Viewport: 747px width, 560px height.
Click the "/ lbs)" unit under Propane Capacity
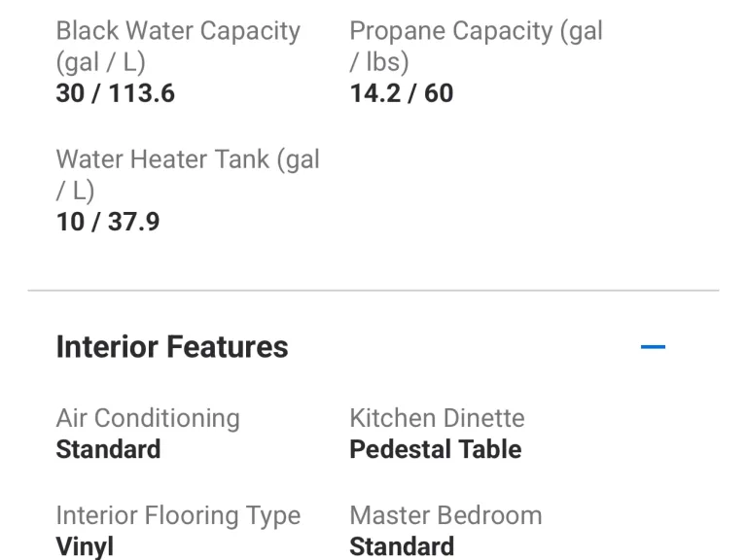click(x=379, y=62)
